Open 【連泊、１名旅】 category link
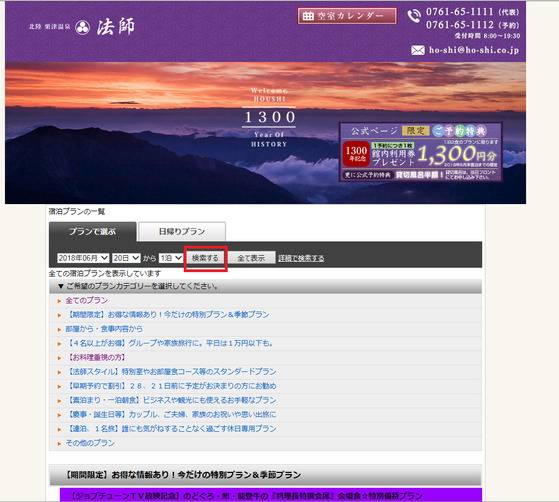 171,429
